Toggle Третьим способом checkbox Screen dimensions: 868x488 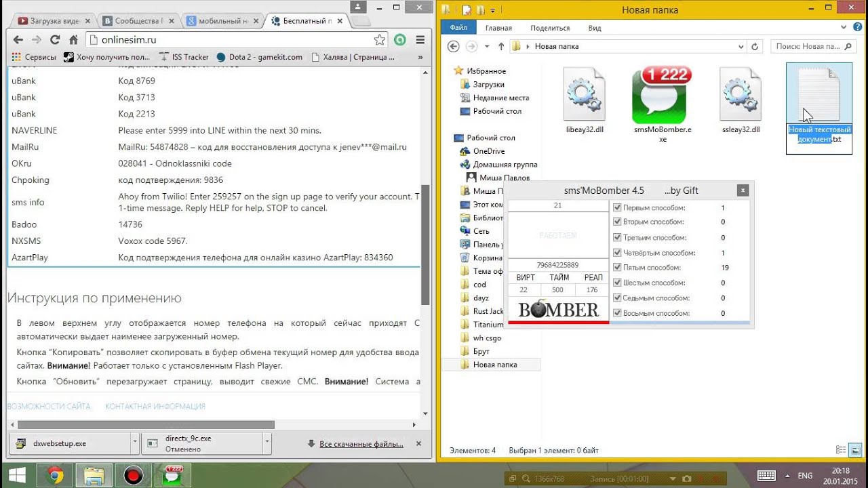tap(617, 237)
